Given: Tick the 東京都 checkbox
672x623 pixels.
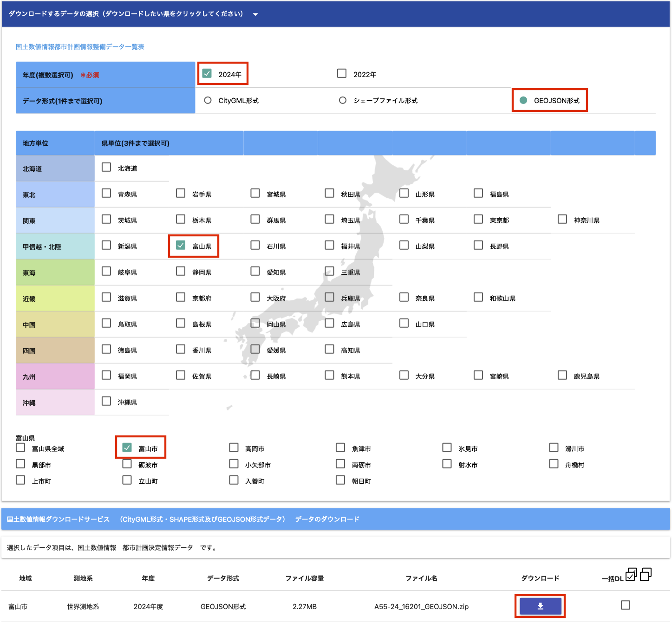Looking at the screenshot, I should (x=478, y=219).
